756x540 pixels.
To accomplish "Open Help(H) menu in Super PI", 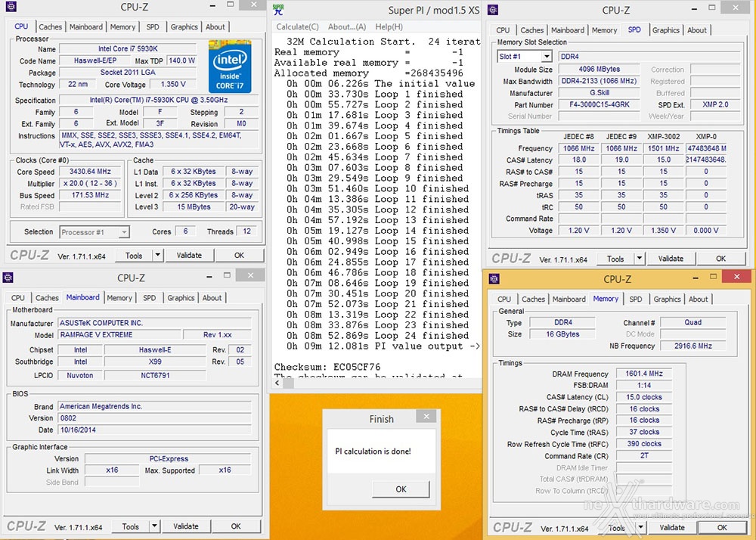I will click(389, 27).
